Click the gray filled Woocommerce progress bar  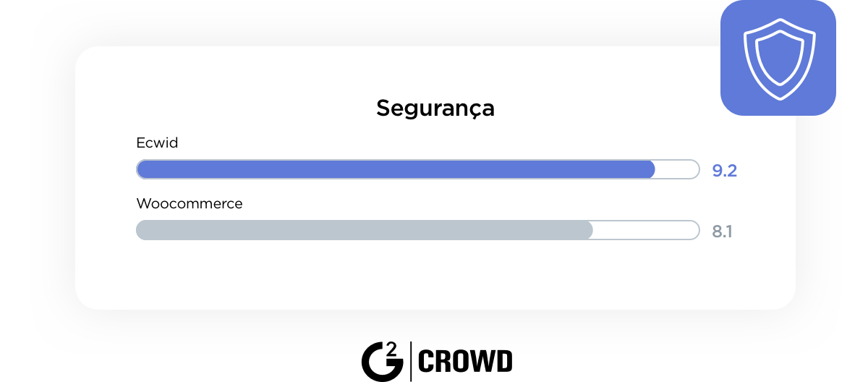[364, 230]
